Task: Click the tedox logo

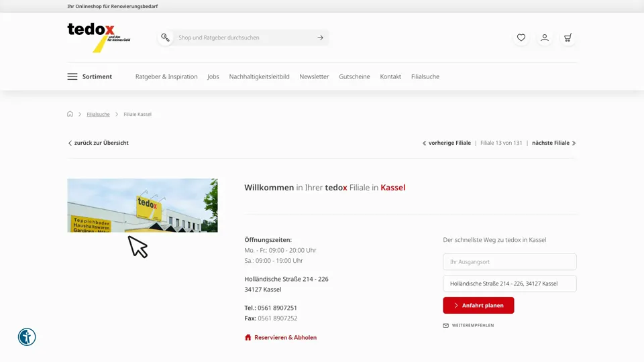Action: pos(99,38)
